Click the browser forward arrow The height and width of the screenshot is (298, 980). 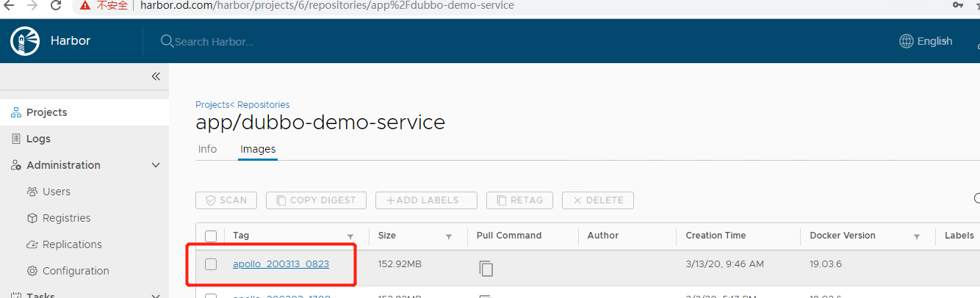pyautogui.click(x=31, y=6)
